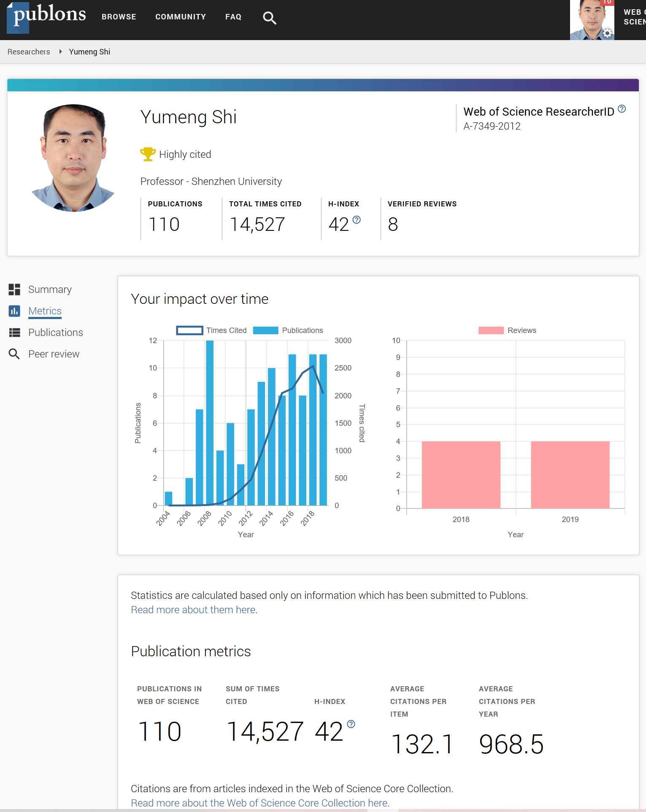Select the Metrics section
This screenshot has width=646, height=812.
pos(45,311)
